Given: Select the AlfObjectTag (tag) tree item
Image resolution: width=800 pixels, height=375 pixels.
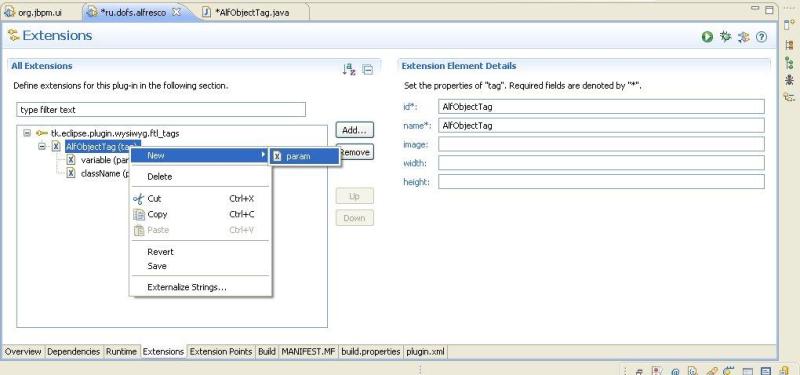Looking at the screenshot, I should pyautogui.click(x=102, y=147).
